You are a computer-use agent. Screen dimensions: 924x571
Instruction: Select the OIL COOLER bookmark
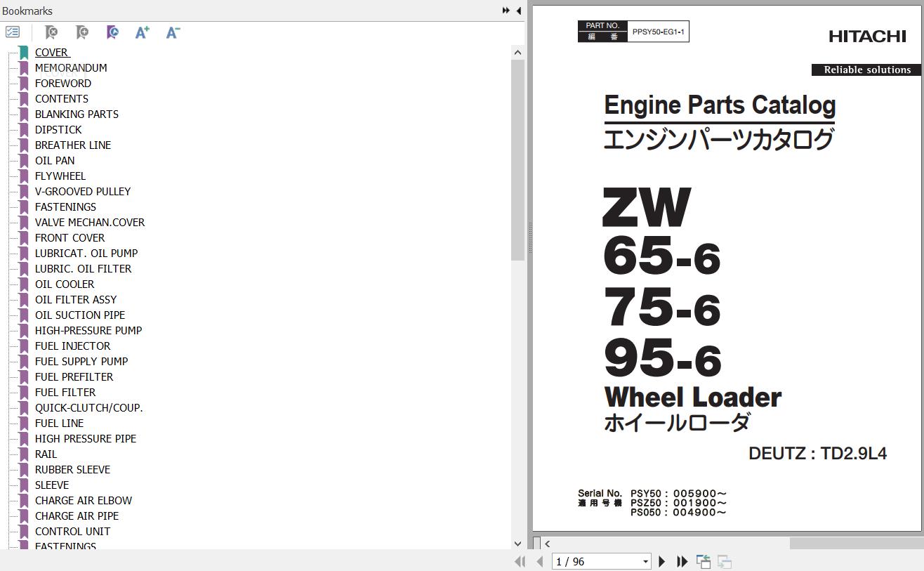tap(65, 284)
